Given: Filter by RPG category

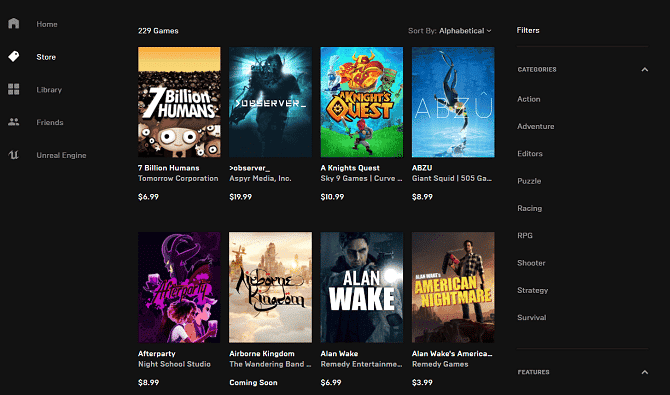Looking at the screenshot, I should pos(525,236).
